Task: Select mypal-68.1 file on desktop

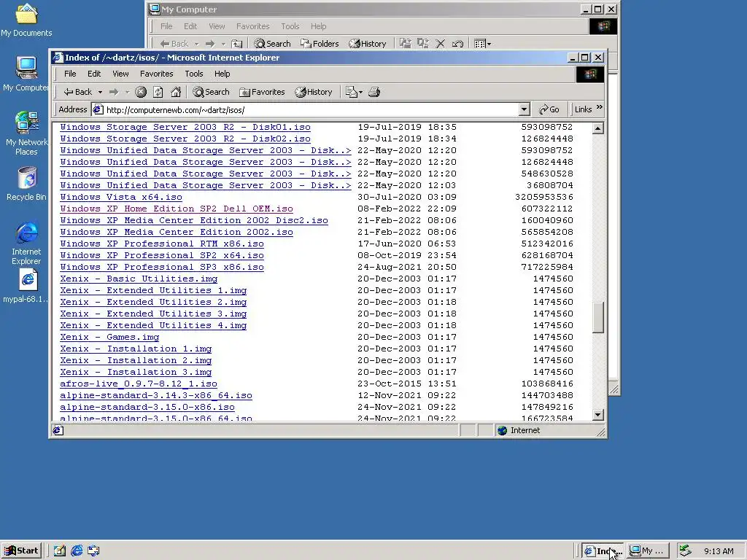Action: coord(27,286)
